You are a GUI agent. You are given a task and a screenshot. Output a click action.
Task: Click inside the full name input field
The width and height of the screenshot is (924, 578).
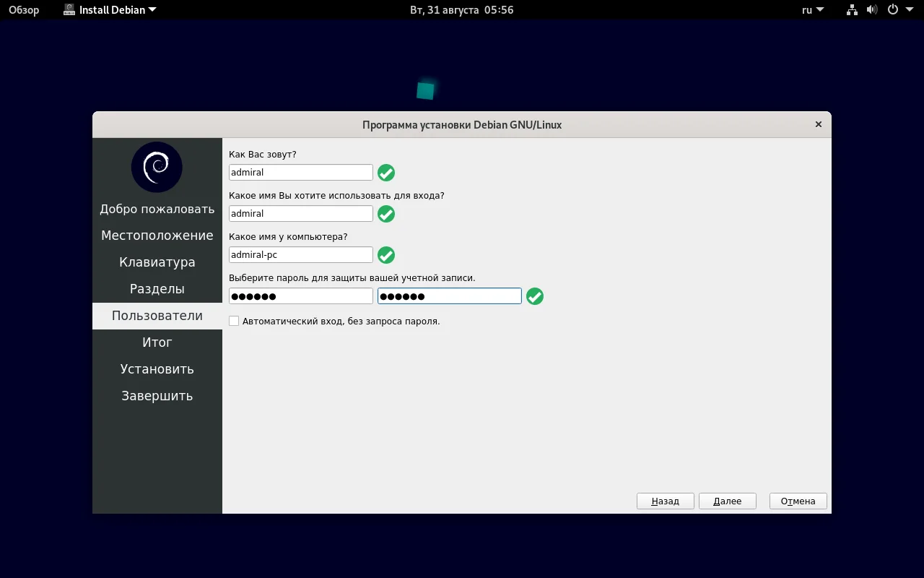(300, 172)
